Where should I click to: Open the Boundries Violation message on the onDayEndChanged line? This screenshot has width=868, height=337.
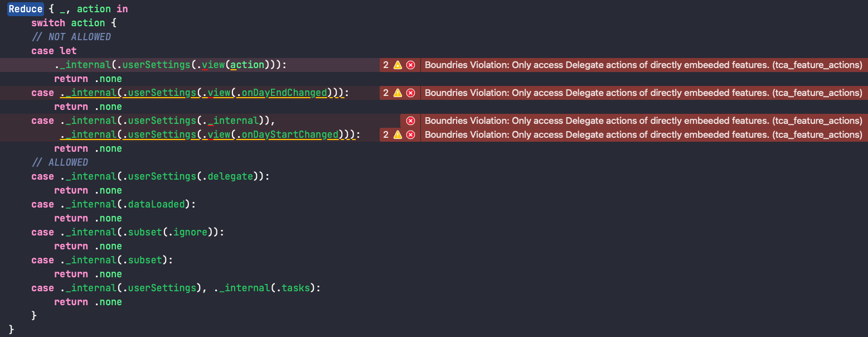(643, 93)
